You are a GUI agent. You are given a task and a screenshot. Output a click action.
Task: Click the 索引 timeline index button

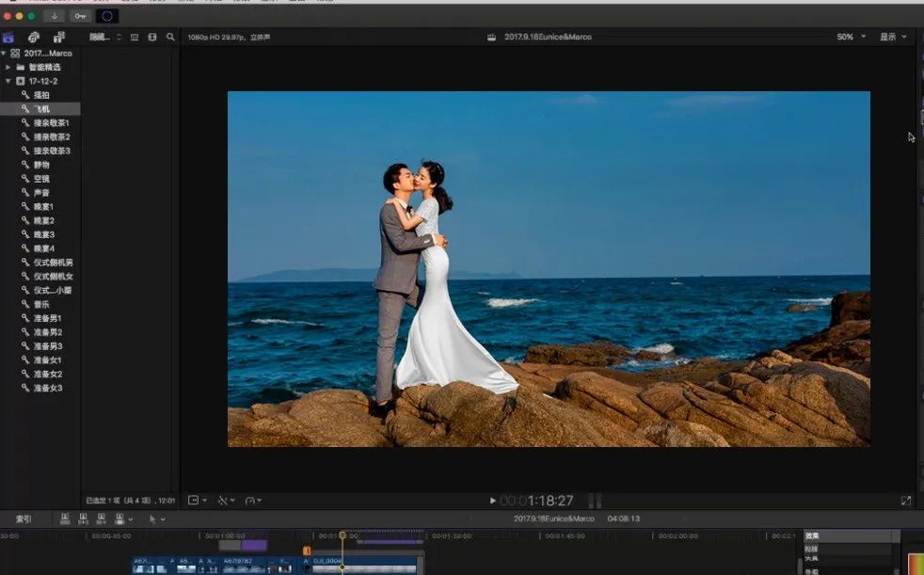point(23,519)
